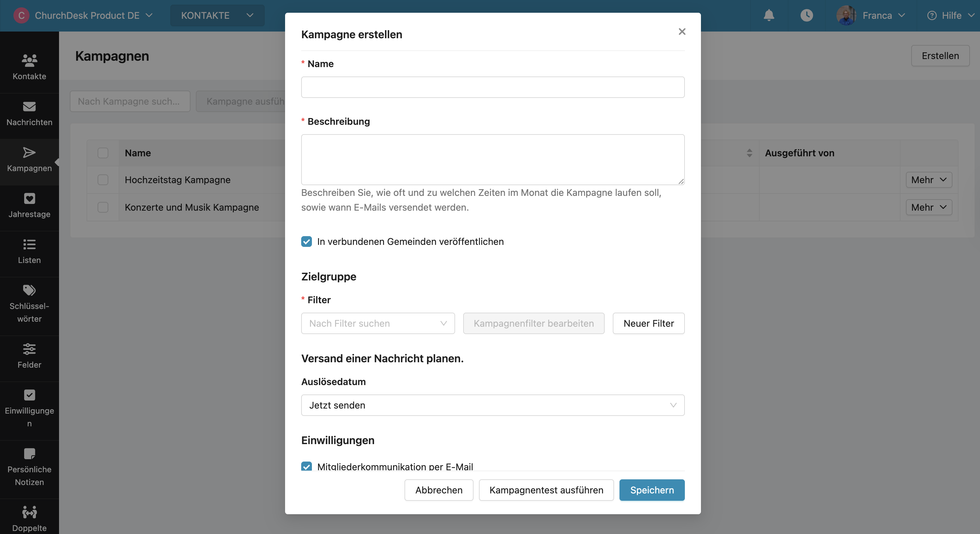Click into the Beschreibung text area

coord(493,159)
